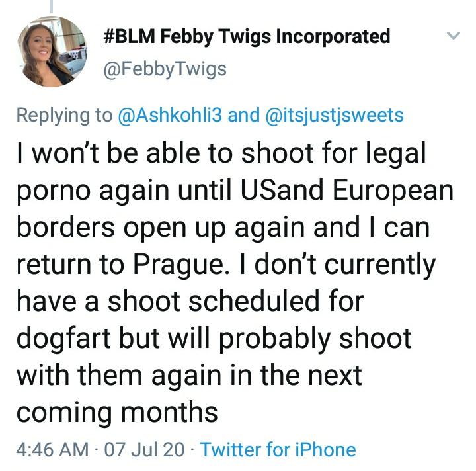Click "and" between the two mentioned usernames
This screenshot has width=476, height=471.
(243, 116)
